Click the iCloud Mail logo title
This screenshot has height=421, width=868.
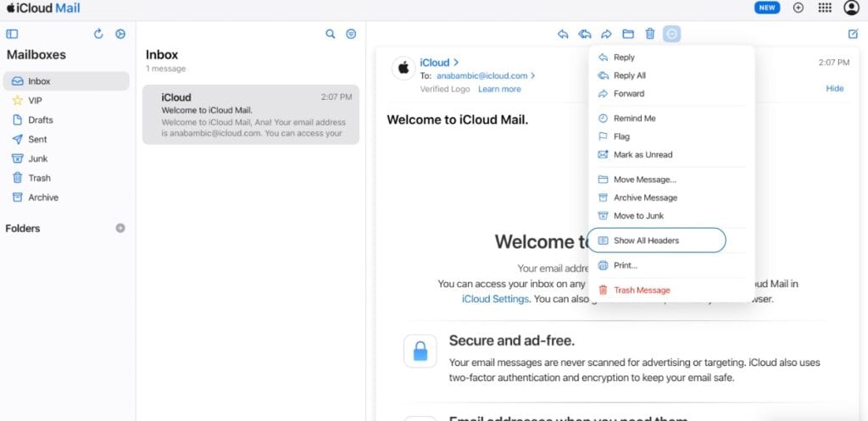click(43, 8)
